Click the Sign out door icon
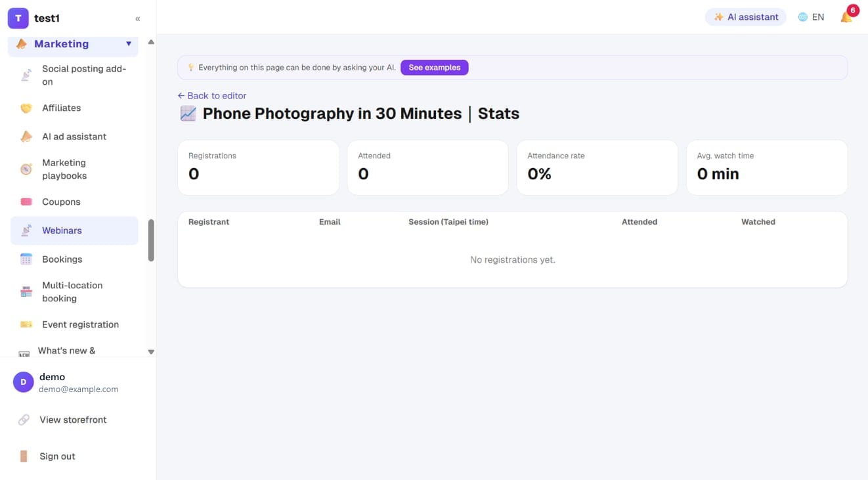This screenshot has width=868, height=480. tap(24, 456)
